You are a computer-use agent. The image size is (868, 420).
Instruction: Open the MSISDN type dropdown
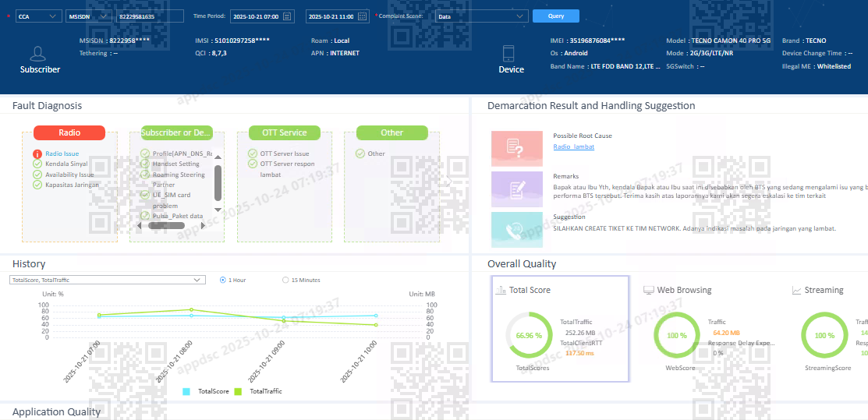coord(89,16)
